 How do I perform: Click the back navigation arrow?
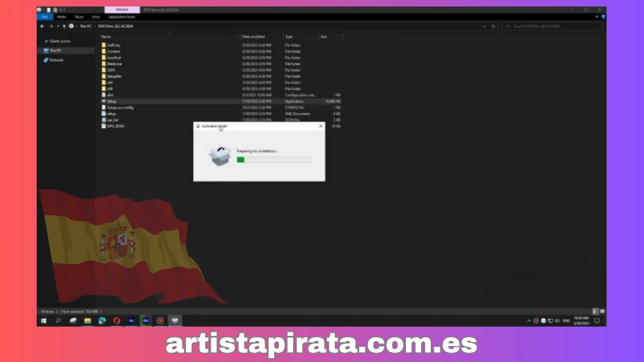click(x=42, y=26)
